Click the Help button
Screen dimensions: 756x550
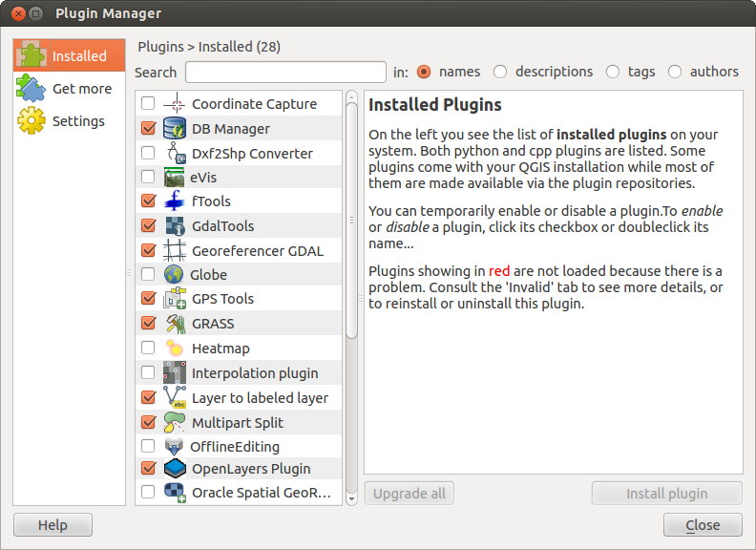tap(52, 525)
